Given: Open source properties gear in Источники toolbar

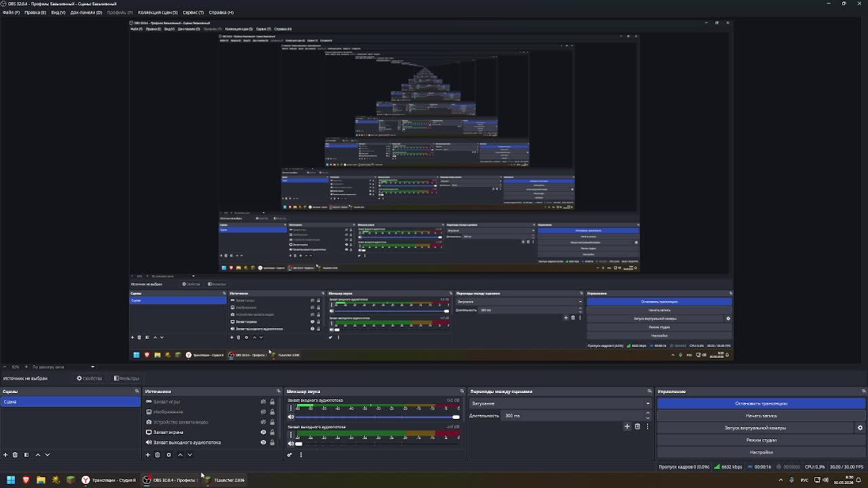Looking at the screenshot, I should point(169,455).
